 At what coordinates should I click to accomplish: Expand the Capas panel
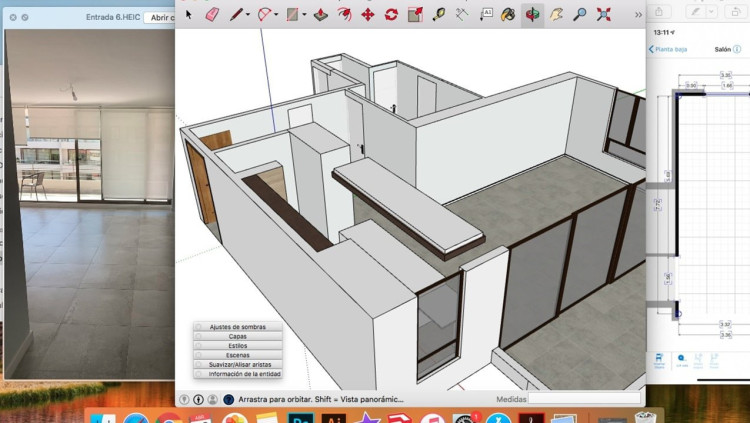click(238, 336)
